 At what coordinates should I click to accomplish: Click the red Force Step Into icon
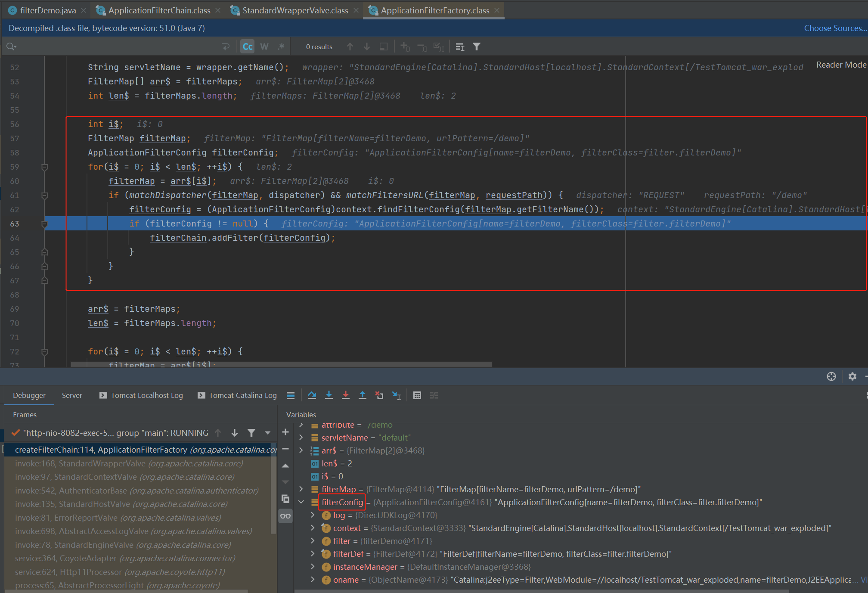tap(346, 395)
